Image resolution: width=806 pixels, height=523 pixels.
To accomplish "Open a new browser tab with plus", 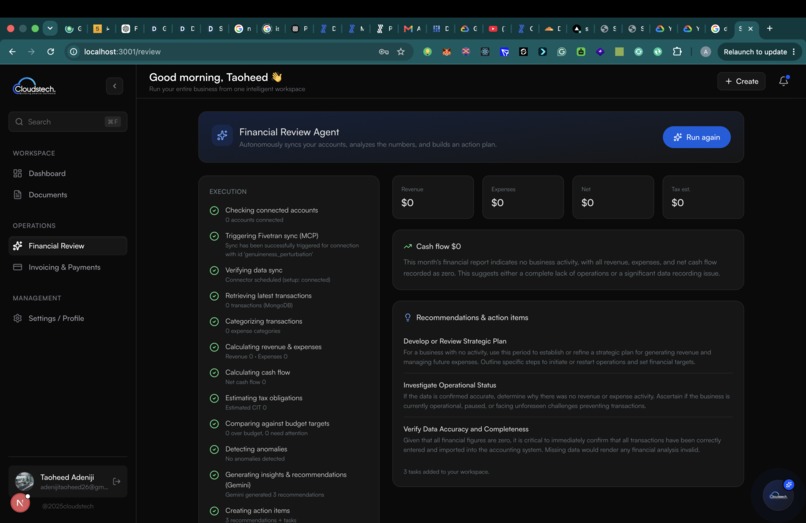I will 770,28.
